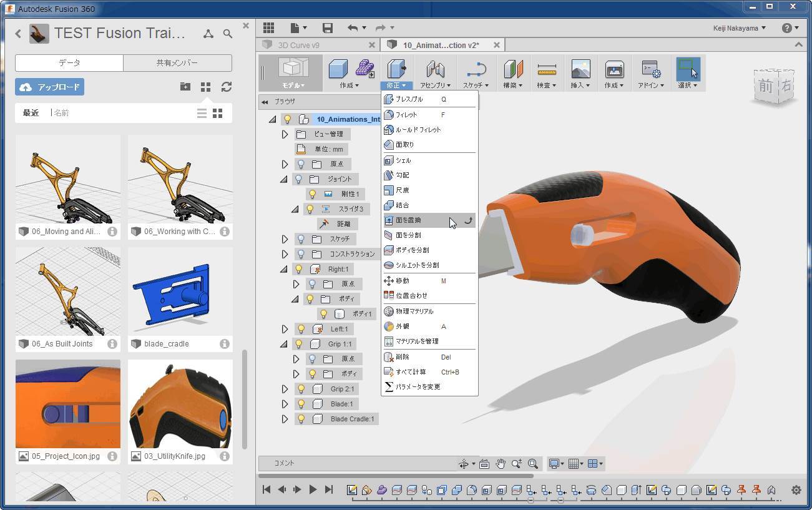Open the blade_cradle thumbnail
812x510 pixels.
click(180, 291)
